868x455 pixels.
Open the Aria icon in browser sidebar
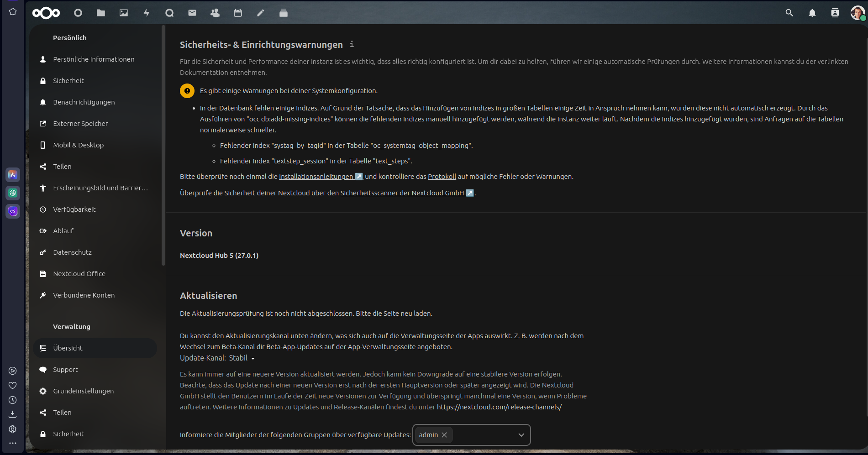[13, 175]
